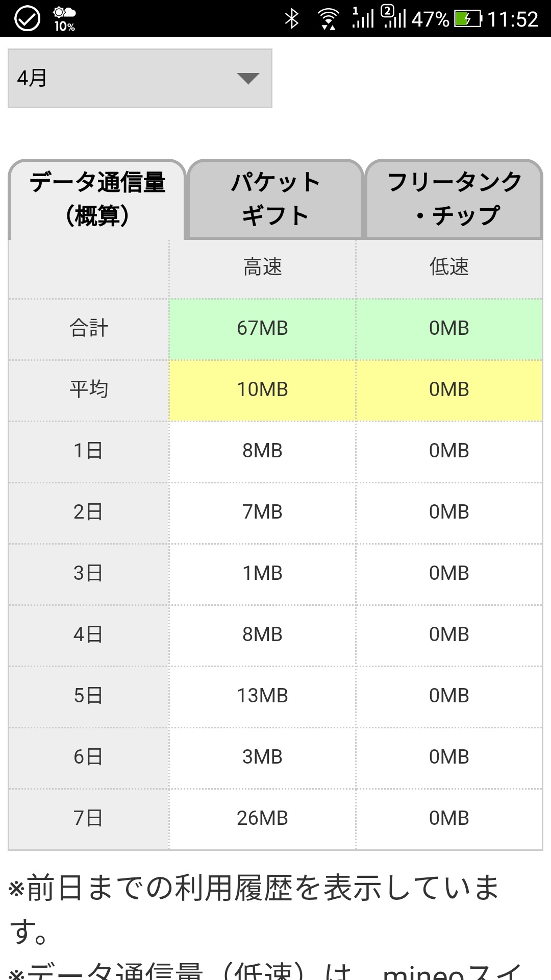
Task: Tap the 高速 column header
Action: tap(262, 267)
